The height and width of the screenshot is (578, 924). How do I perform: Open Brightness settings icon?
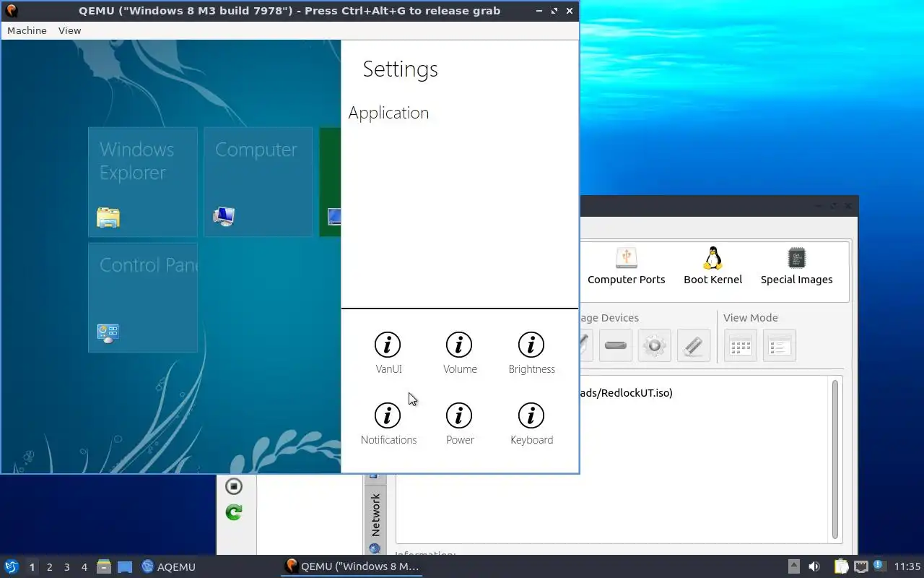click(x=531, y=345)
